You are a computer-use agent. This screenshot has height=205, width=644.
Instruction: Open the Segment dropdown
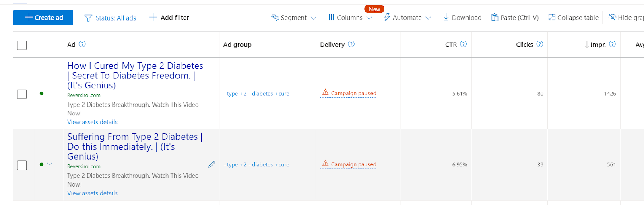pyautogui.click(x=294, y=18)
